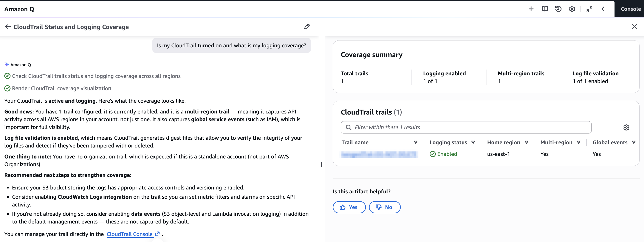The width and height of the screenshot is (644, 242).
Task: Click the 'Yes' cell under Multi-region
Action: pyautogui.click(x=544, y=154)
